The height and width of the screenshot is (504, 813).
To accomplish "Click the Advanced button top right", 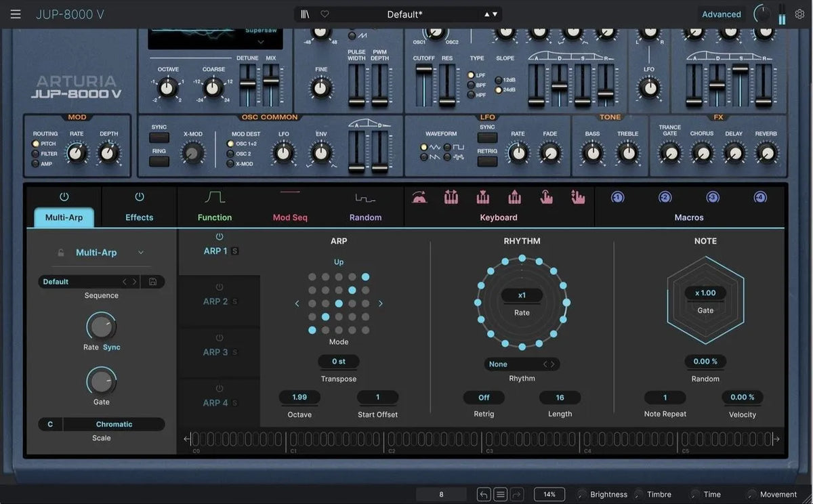I will click(721, 14).
